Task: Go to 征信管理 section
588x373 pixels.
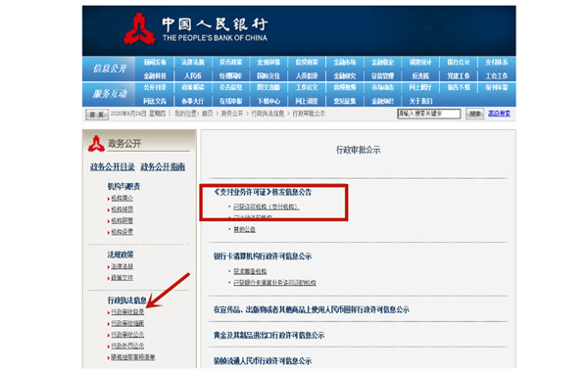Action: pyautogui.click(x=382, y=76)
